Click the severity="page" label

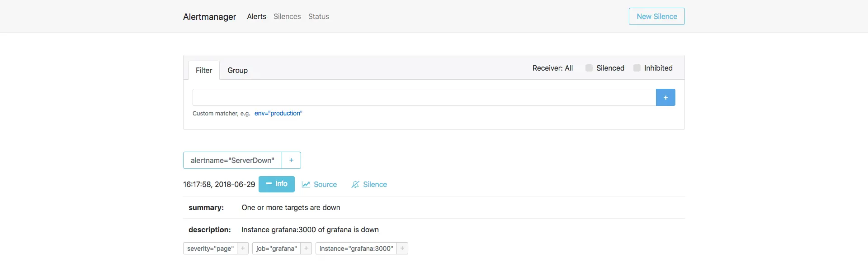pos(210,249)
